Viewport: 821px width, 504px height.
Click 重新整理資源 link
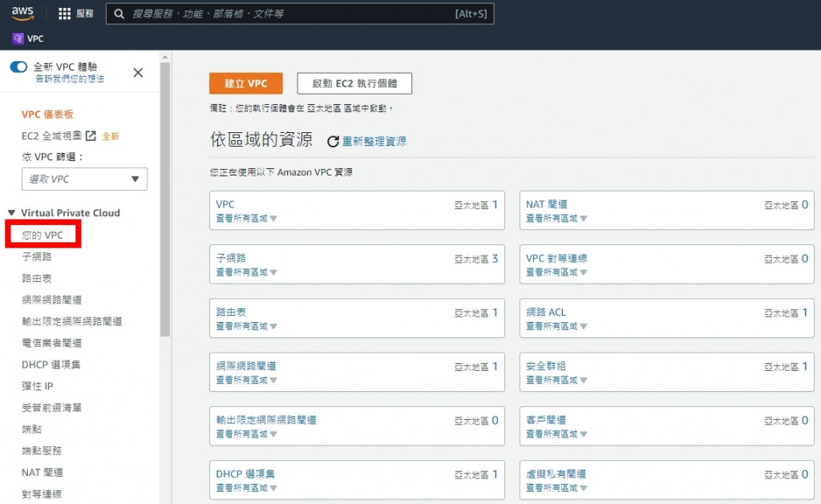point(374,141)
